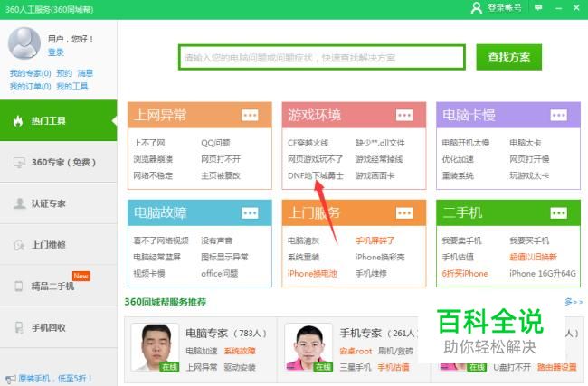Click 系统故障 under 电脑专家
588x386 pixels.
(x=240, y=351)
